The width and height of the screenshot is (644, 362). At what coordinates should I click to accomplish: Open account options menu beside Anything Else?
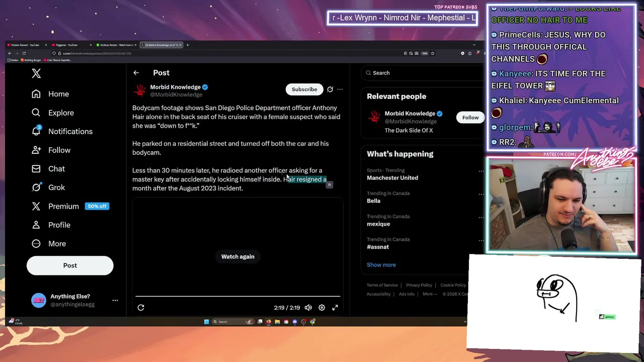[115, 300]
